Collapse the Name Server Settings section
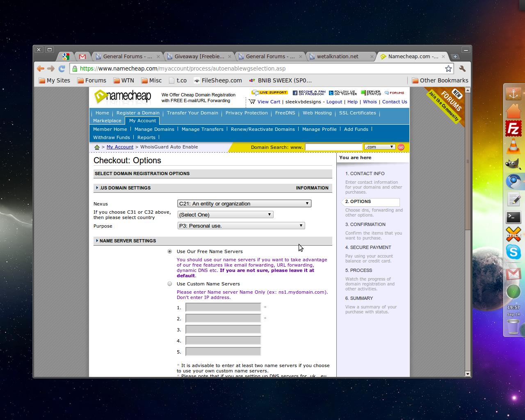The image size is (525, 420). pos(97,241)
